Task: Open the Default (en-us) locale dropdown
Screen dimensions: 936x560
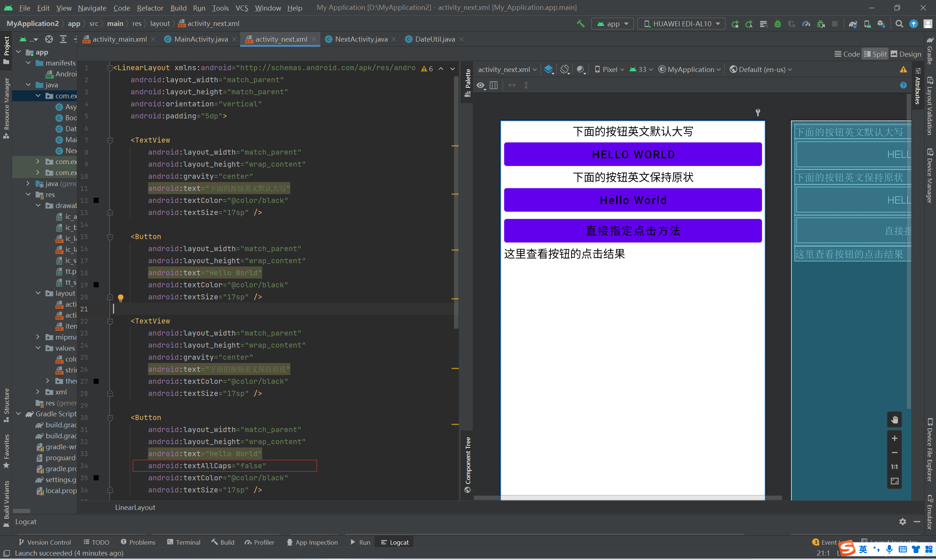Action: [x=761, y=69]
